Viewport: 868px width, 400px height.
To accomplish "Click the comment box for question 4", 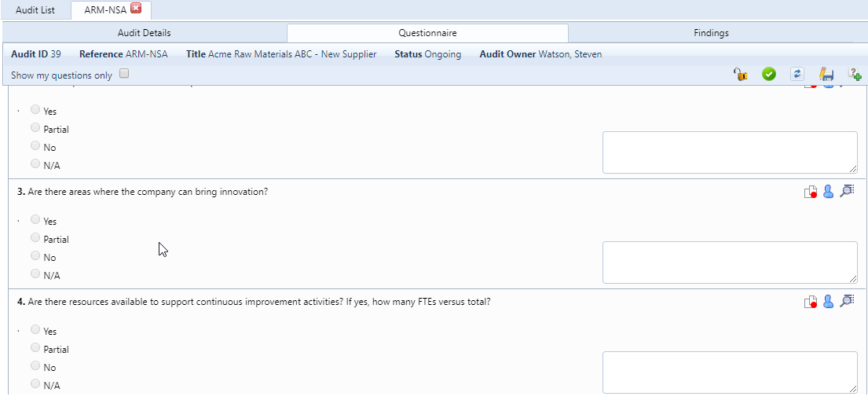I will click(x=730, y=372).
